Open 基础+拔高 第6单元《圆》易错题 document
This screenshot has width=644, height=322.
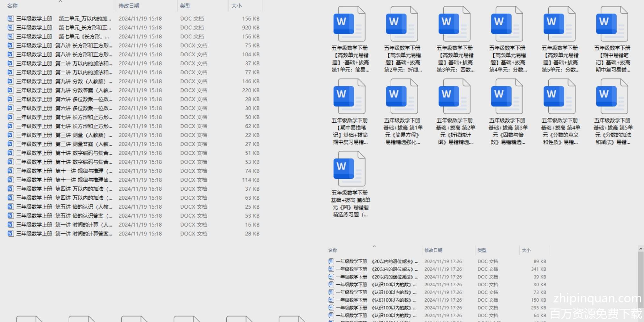(349, 169)
